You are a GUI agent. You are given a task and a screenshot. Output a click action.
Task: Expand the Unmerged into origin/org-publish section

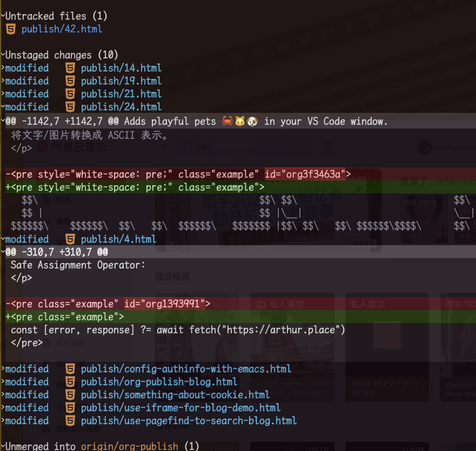click(x=3, y=446)
